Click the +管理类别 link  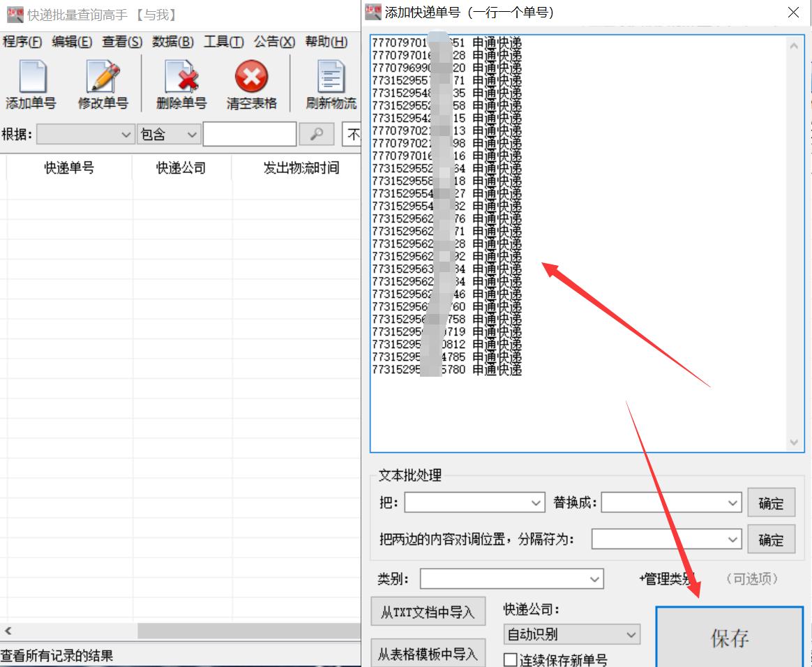coord(665,578)
